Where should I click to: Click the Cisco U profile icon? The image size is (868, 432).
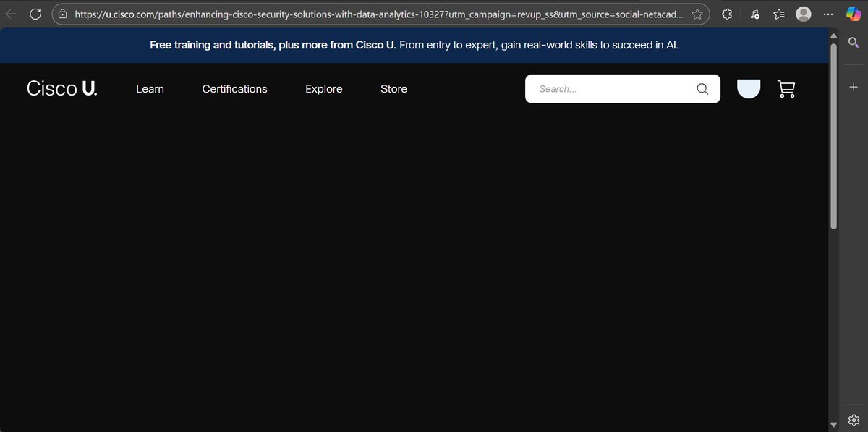click(x=749, y=88)
